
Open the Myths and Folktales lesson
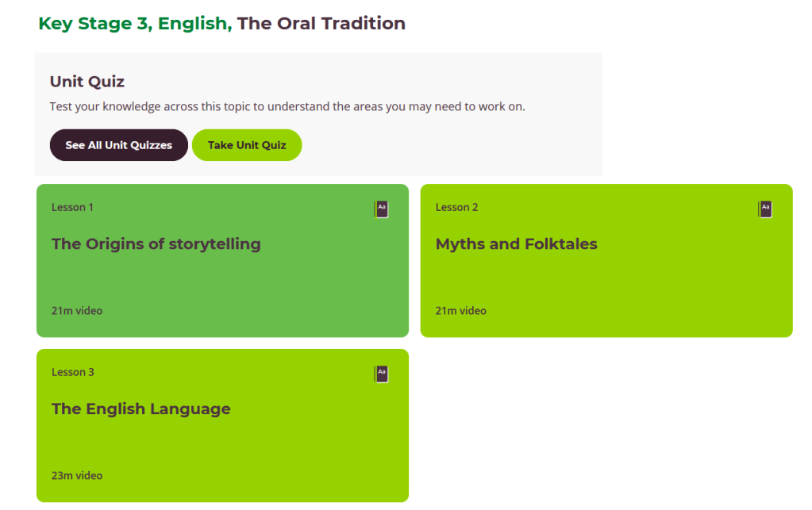point(516,244)
